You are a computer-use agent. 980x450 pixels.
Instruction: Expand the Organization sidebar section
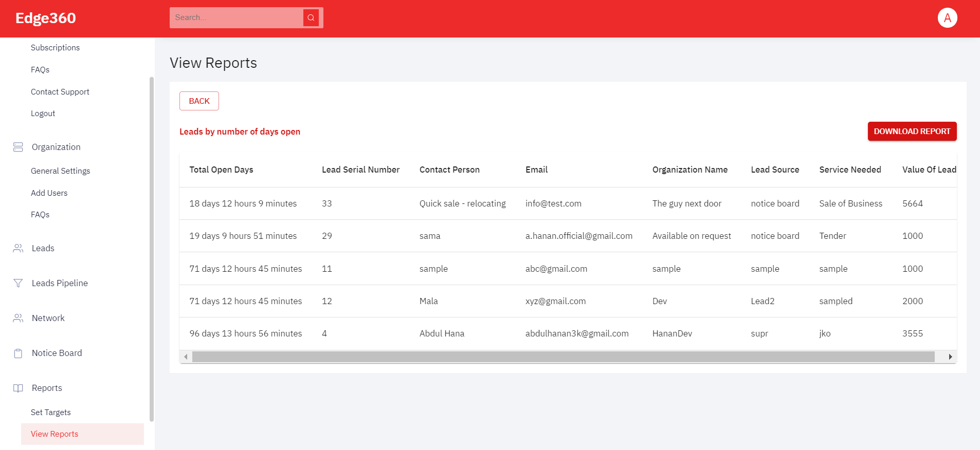coord(56,147)
